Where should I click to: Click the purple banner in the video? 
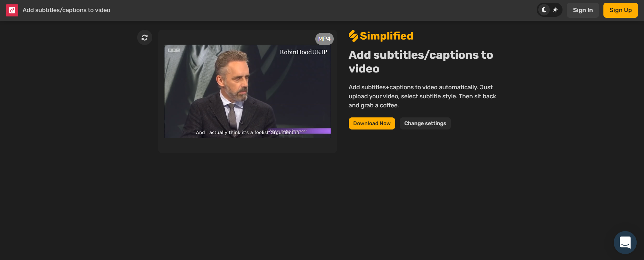pyautogui.click(x=319, y=131)
